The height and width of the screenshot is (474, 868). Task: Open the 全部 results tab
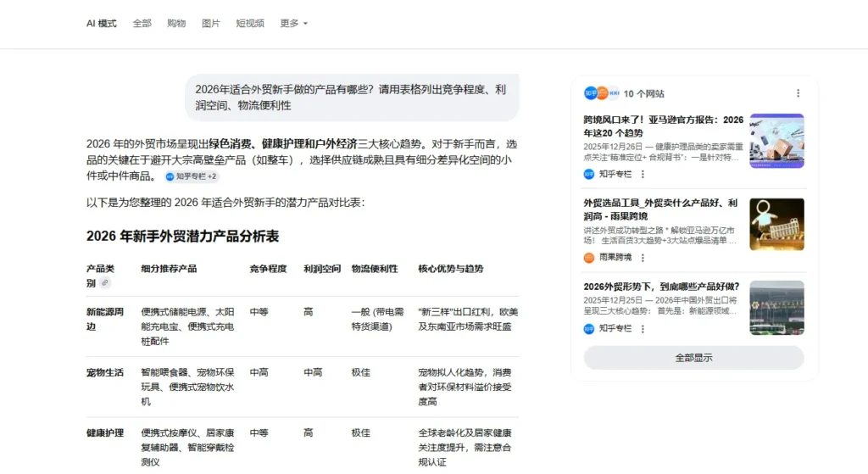click(x=142, y=23)
